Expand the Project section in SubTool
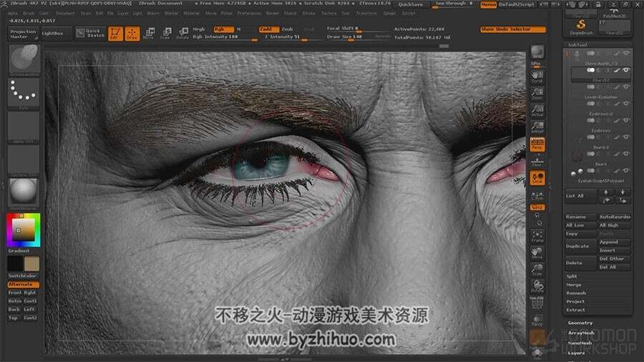This screenshot has height=362, width=644. (575, 301)
